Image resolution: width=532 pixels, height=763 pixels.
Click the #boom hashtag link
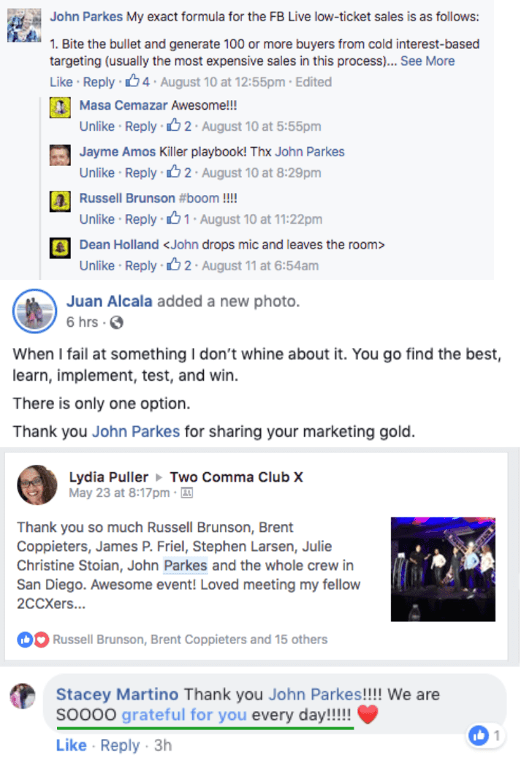click(199, 198)
